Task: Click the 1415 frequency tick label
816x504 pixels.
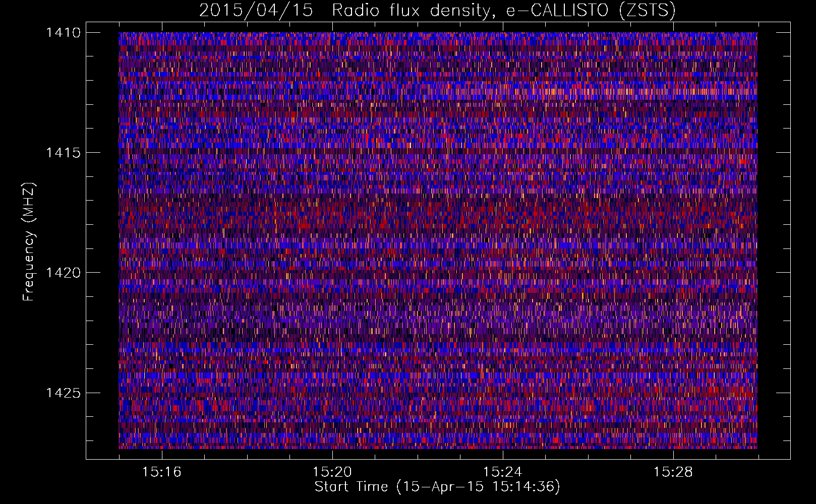Action: pos(63,153)
